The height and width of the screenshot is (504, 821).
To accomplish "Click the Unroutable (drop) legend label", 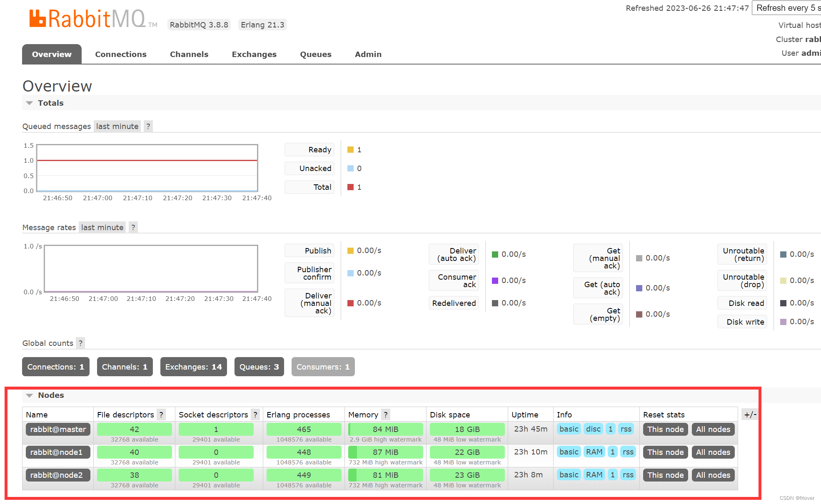I will (742, 281).
